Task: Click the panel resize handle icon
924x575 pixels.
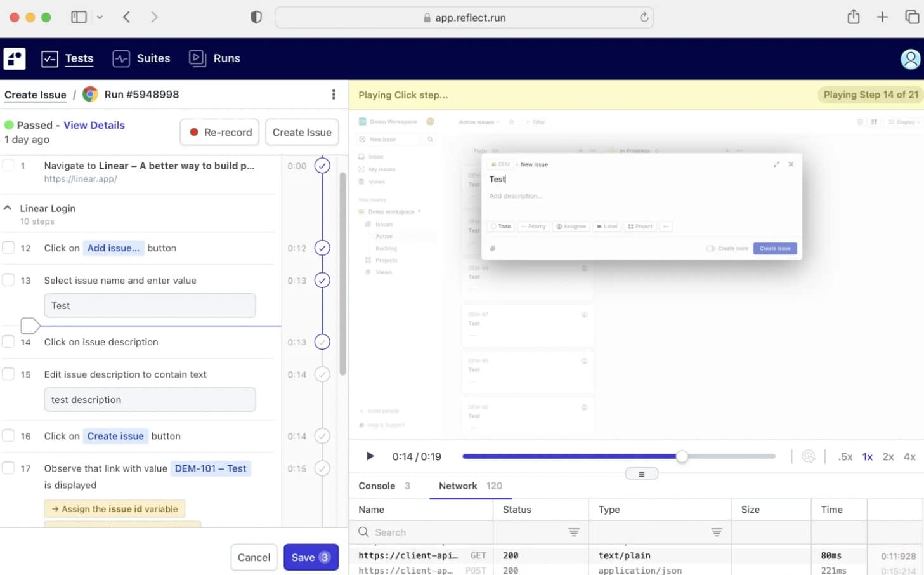Action: 642,474
